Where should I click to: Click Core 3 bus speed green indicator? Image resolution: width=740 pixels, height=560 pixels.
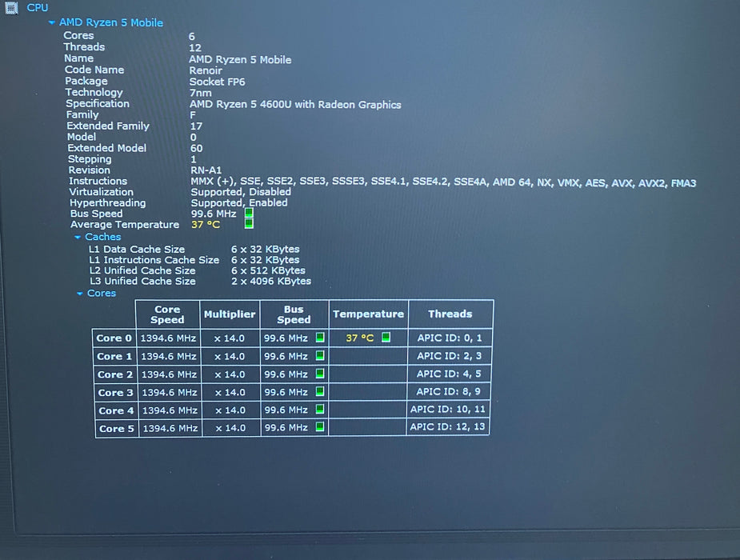coord(320,391)
